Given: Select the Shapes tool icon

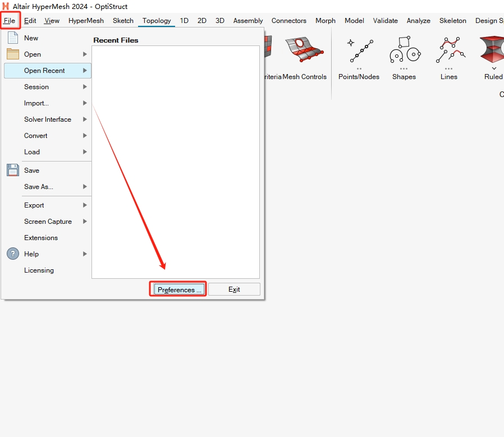Looking at the screenshot, I should pos(404,50).
